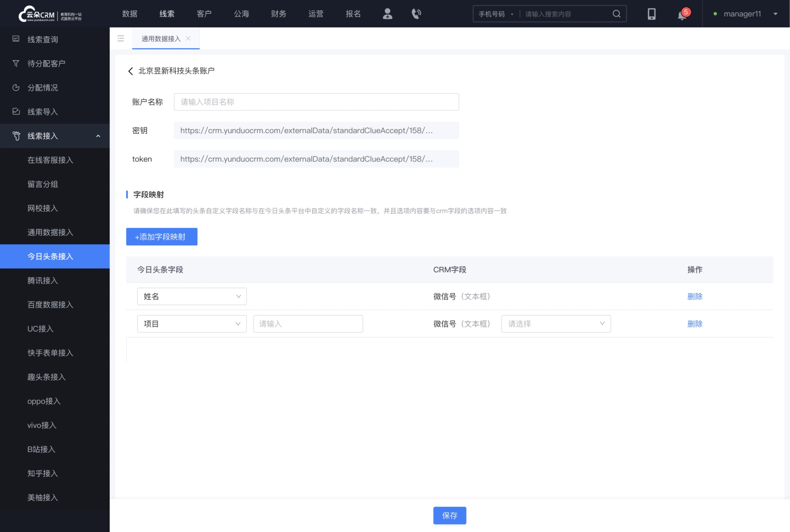Expand 姓名 field dropdown in 今日头条字段

tap(238, 296)
